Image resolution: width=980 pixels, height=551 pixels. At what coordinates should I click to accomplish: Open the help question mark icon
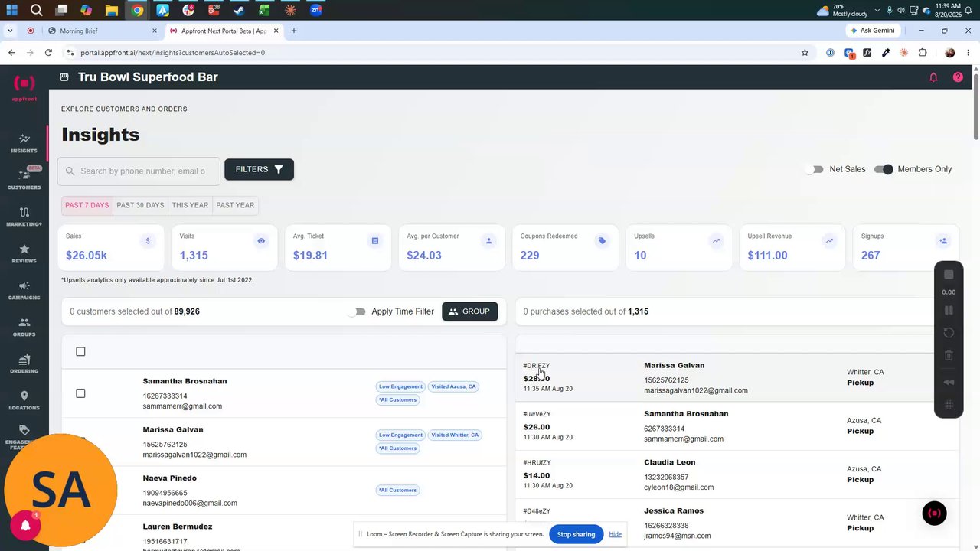[958, 77]
